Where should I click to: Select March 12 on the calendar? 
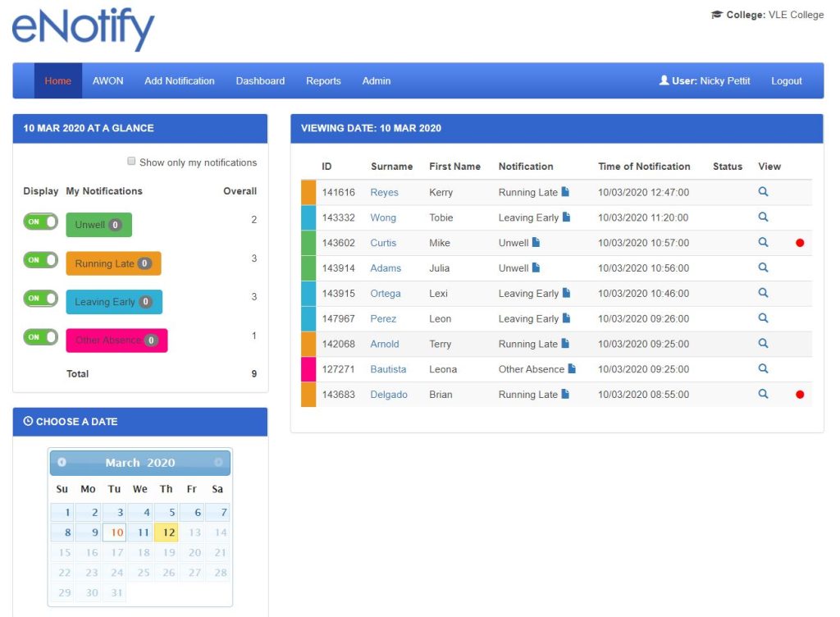coord(167,532)
